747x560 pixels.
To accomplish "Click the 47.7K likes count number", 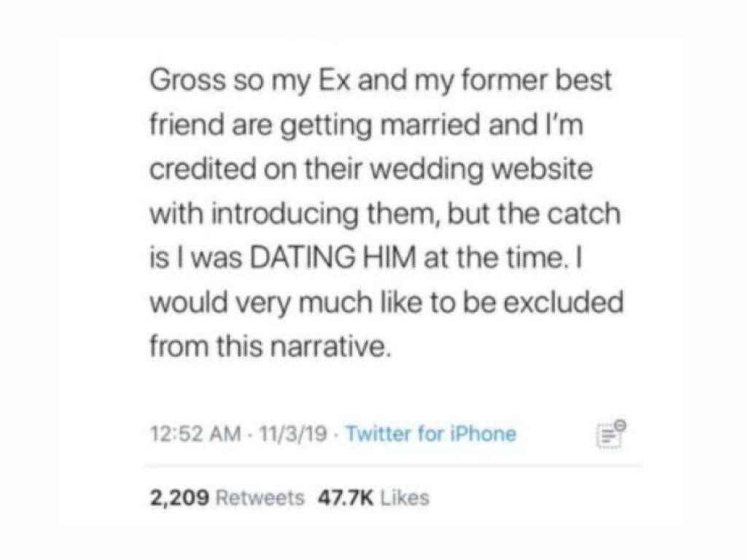I will tap(346, 499).
